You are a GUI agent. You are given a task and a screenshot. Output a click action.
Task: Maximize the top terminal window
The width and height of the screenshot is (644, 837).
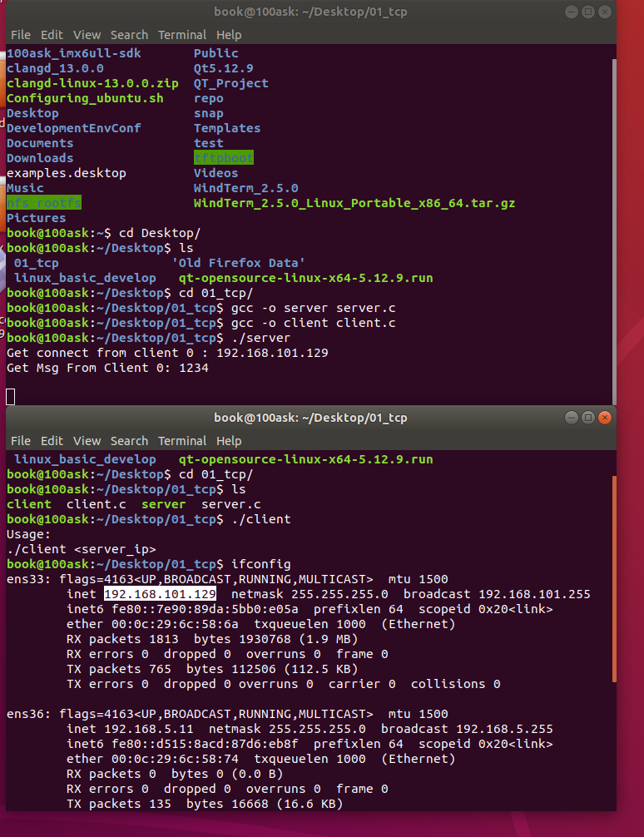point(588,12)
